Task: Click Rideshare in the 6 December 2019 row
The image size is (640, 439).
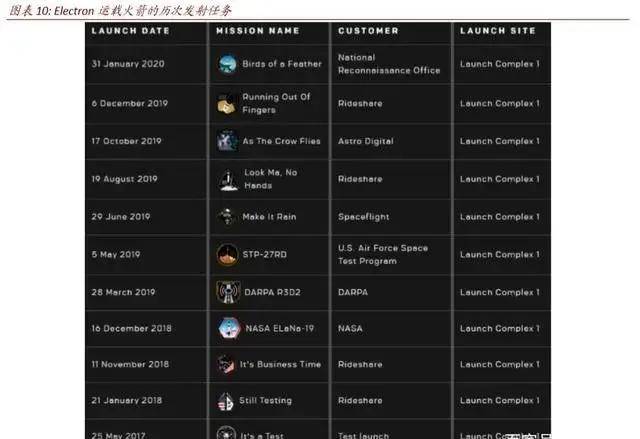Action: click(360, 104)
